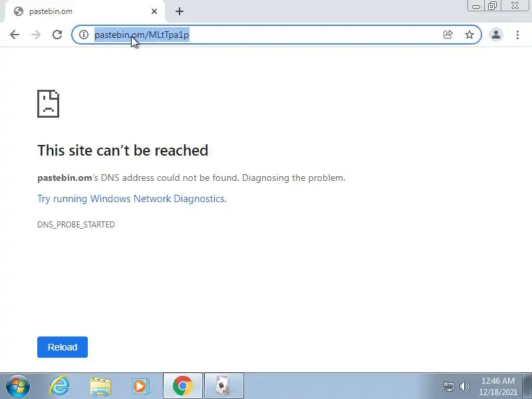The image size is (532, 399).
Task: Click the DNS_PROBE_STARTED error code text
Action: [x=76, y=225]
